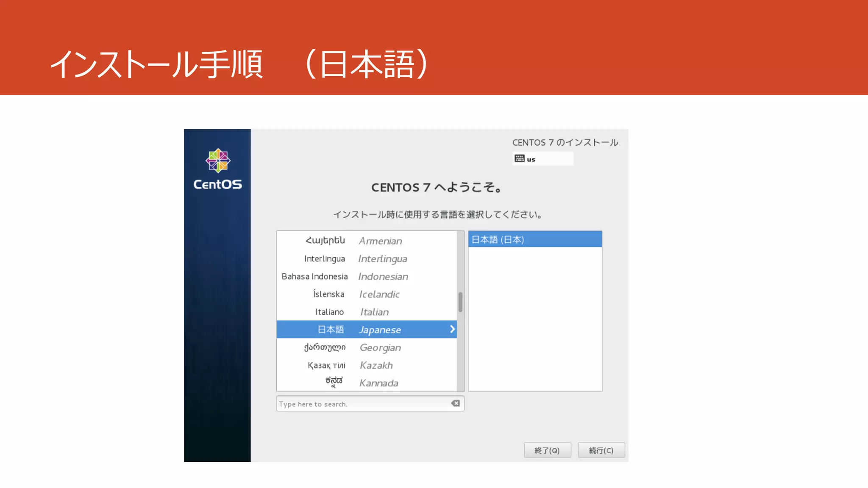Click the language list scrollbar thumb
This screenshot has width=868, height=488.
tap(460, 302)
